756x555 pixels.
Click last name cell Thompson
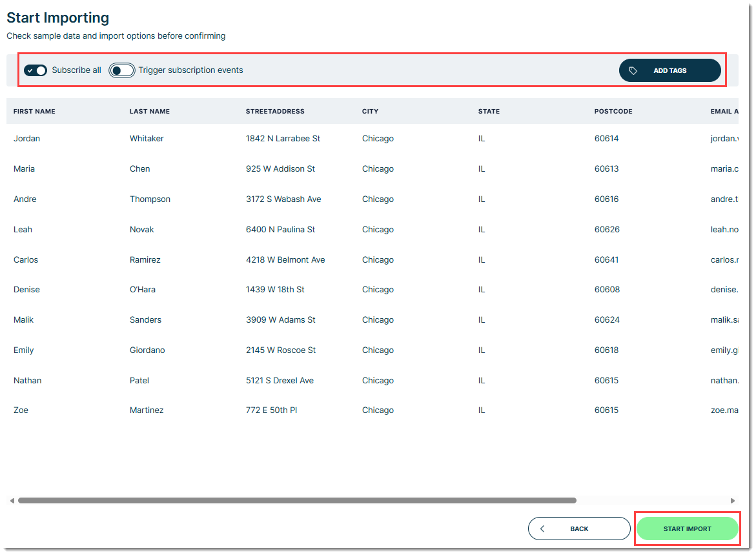150,199
